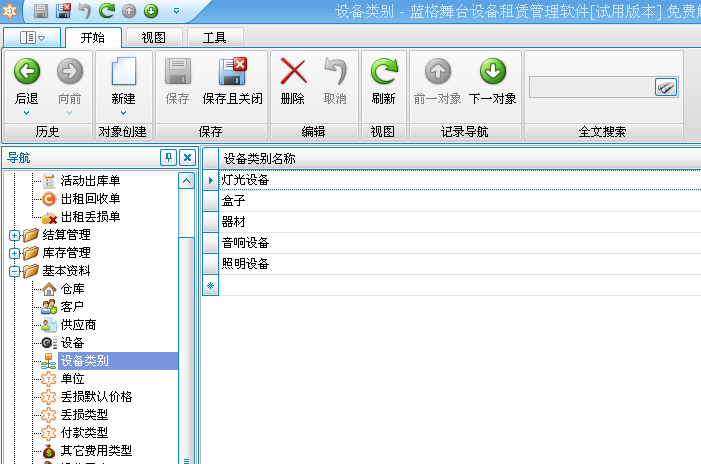701x464 pixels.
Task: Open 出租回收单 in navigation tree
Action: (x=90, y=198)
